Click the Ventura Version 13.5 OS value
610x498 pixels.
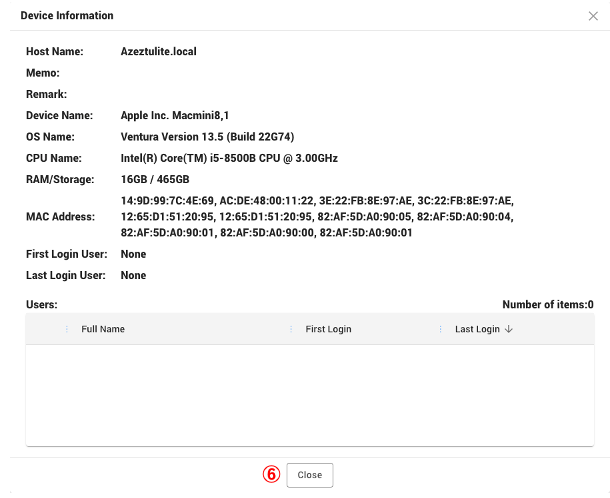click(x=207, y=136)
